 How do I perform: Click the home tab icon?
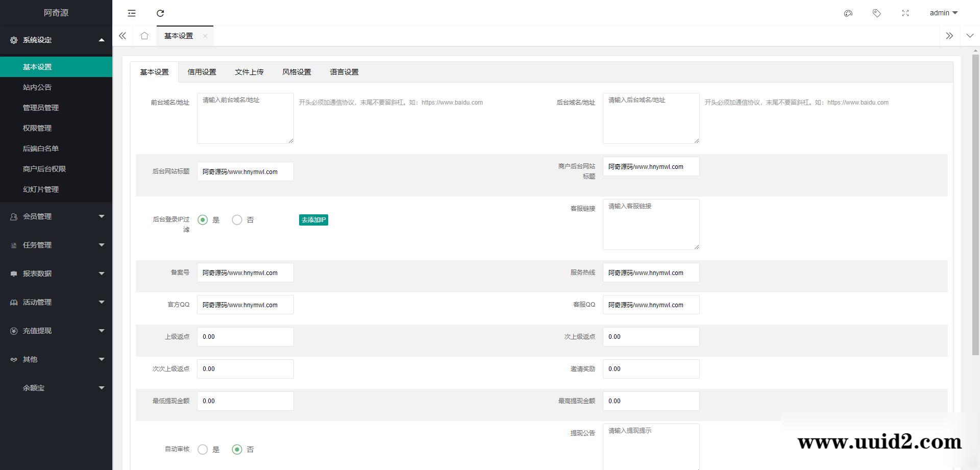click(144, 36)
